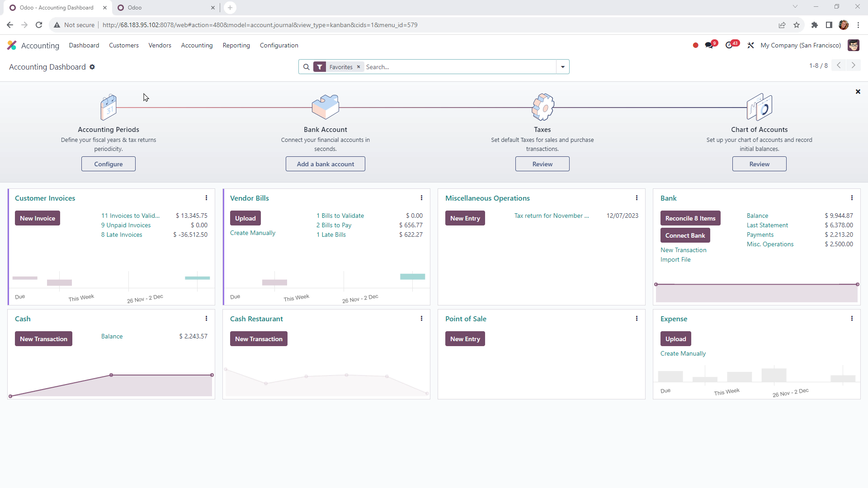Create a New Invoice
Image resolution: width=868 pixels, height=488 pixels.
[38, 218]
